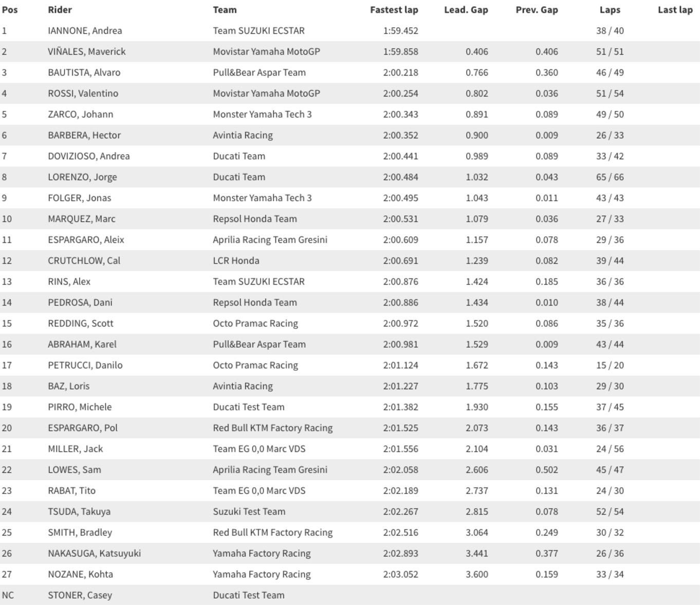This screenshot has height=605, width=700.
Task: Click the Last lap column header
Action: click(x=675, y=10)
